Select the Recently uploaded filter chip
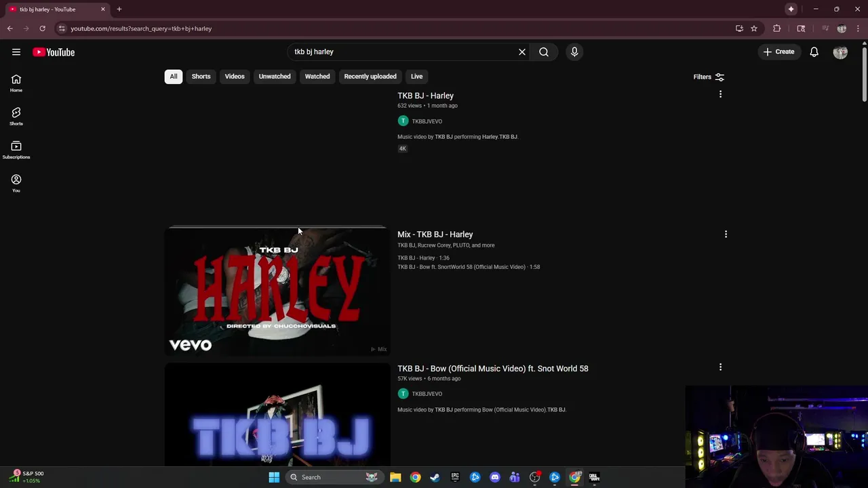The height and width of the screenshot is (488, 868). click(370, 77)
